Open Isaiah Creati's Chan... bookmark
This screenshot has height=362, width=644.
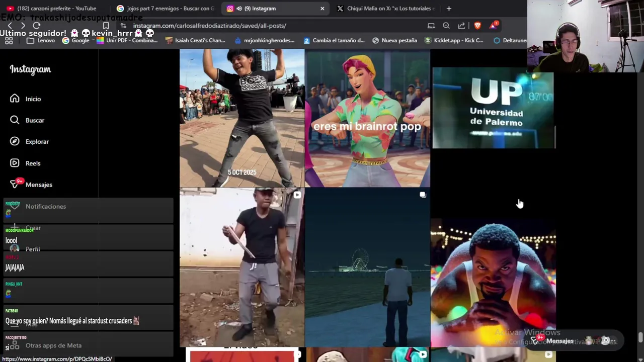[195, 40]
